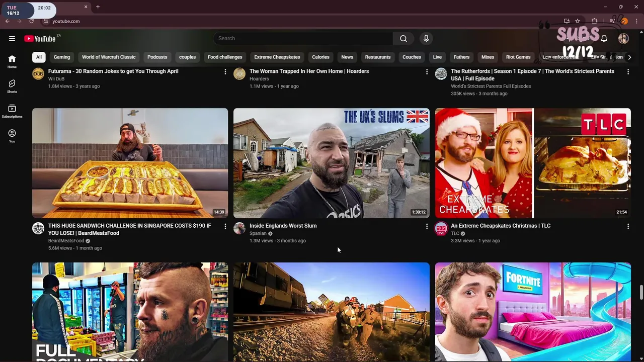Viewport: 644px width, 362px height.
Task: Open the huge sandwich challenge video title
Action: [130, 229]
